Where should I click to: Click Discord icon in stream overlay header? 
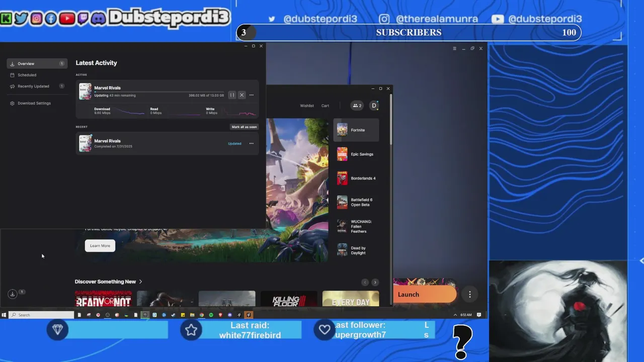[99, 19]
